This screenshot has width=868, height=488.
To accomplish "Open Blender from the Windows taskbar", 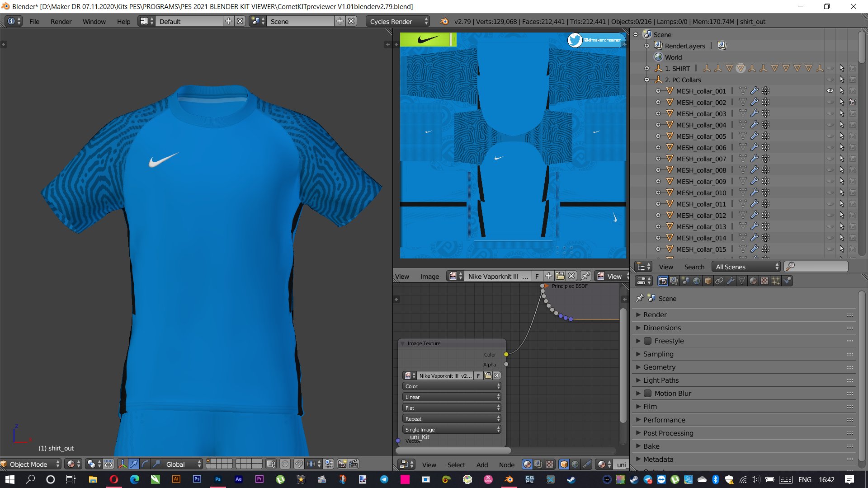I will click(x=509, y=479).
